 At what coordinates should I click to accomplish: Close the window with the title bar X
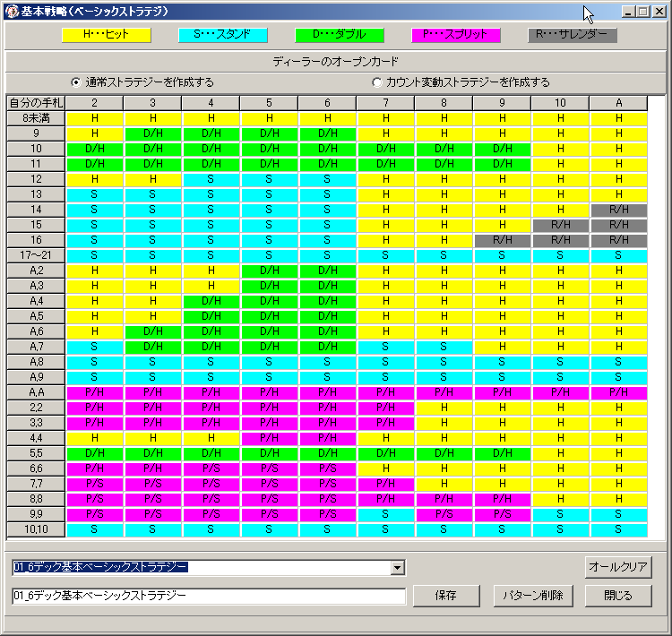point(659,12)
